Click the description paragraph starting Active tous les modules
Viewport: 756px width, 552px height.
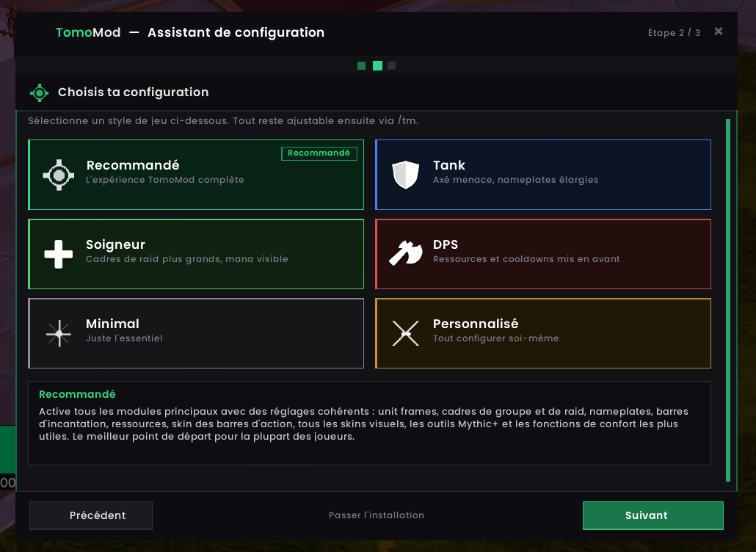[363, 424]
